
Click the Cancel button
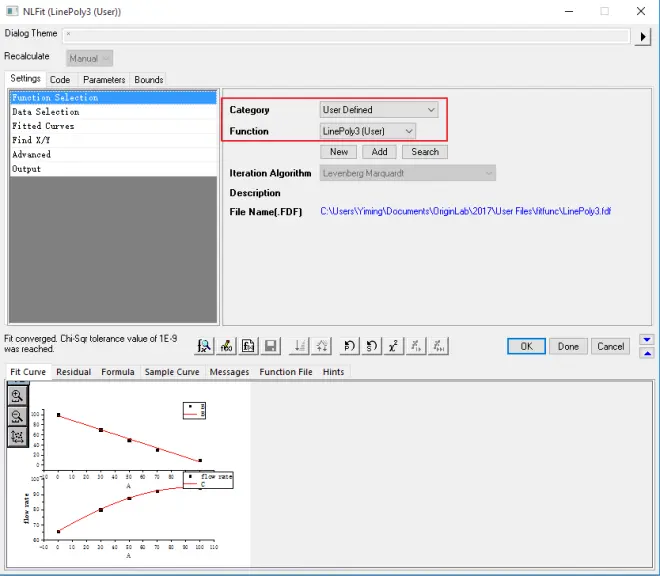coord(611,346)
